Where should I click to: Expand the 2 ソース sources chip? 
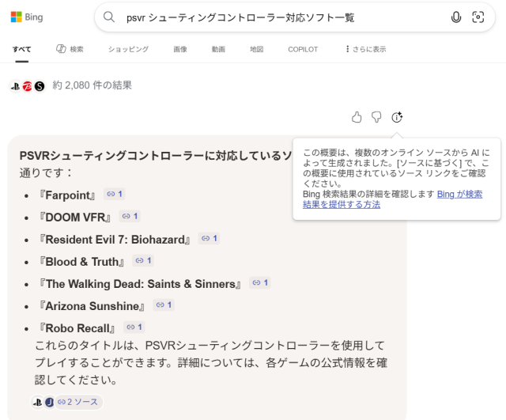tap(77, 402)
